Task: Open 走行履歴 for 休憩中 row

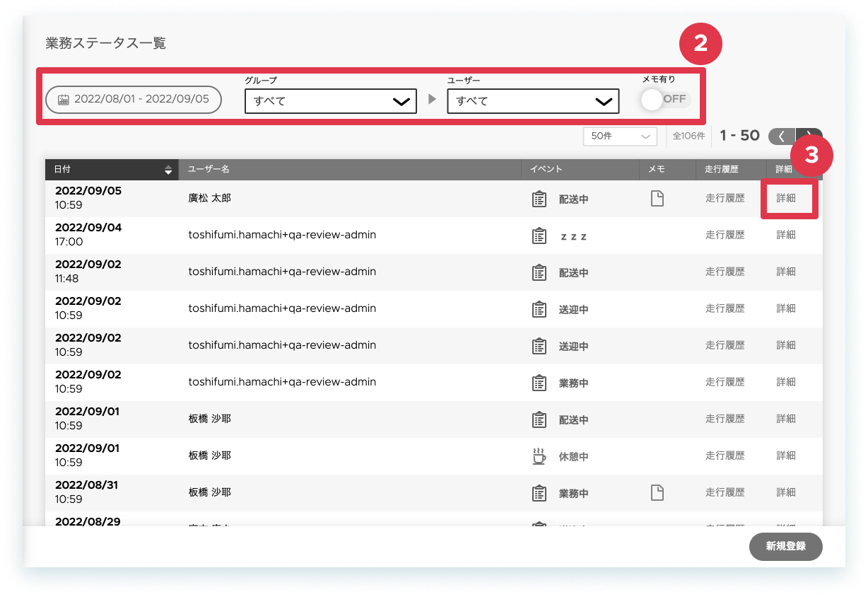Action: tap(725, 456)
